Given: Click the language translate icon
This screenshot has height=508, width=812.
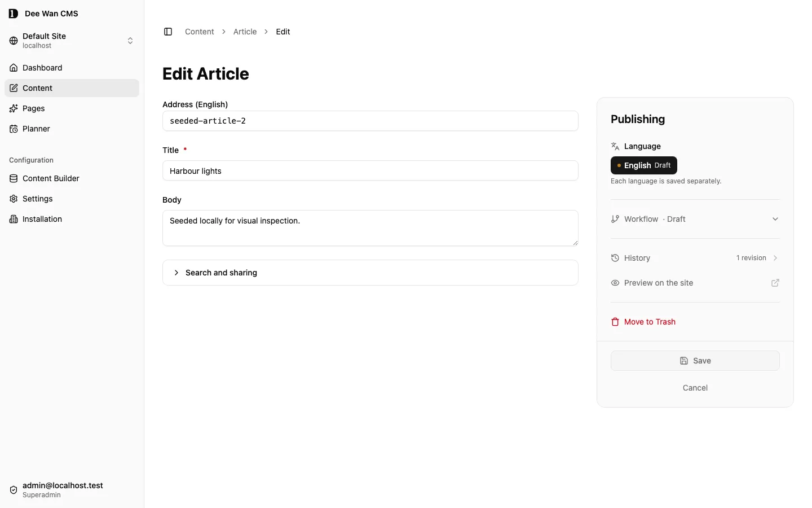Looking at the screenshot, I should click(615, 146).
